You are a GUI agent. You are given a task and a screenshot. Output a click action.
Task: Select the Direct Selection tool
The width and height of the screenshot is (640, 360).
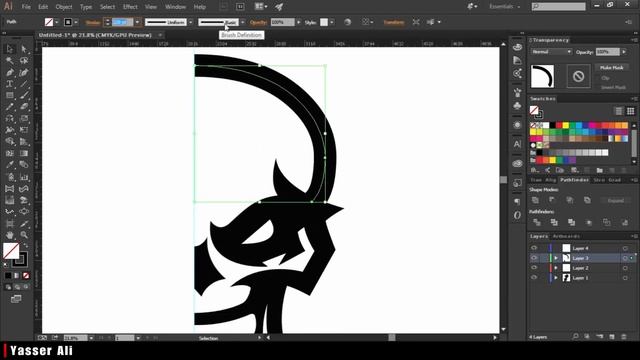pyautogui.click(x=24, y=49)
